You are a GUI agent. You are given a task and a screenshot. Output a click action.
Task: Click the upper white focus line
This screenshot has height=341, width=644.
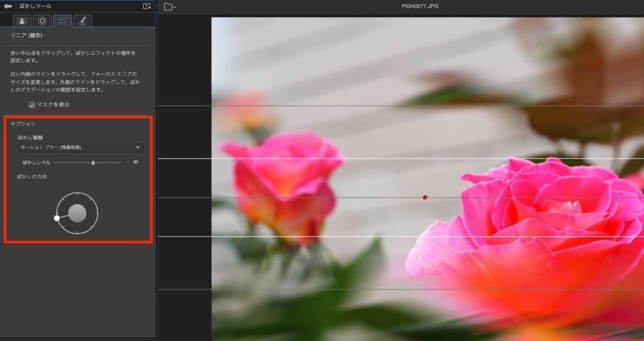pyautogui.click(x=401, y=158)
